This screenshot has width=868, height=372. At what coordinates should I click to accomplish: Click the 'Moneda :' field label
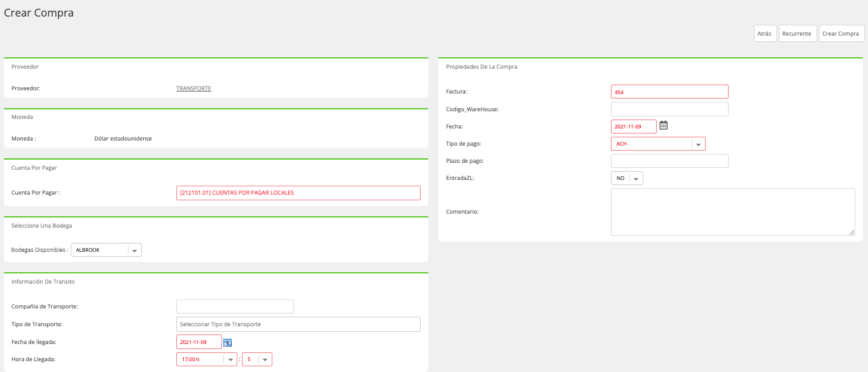click(x=24, y=139)
